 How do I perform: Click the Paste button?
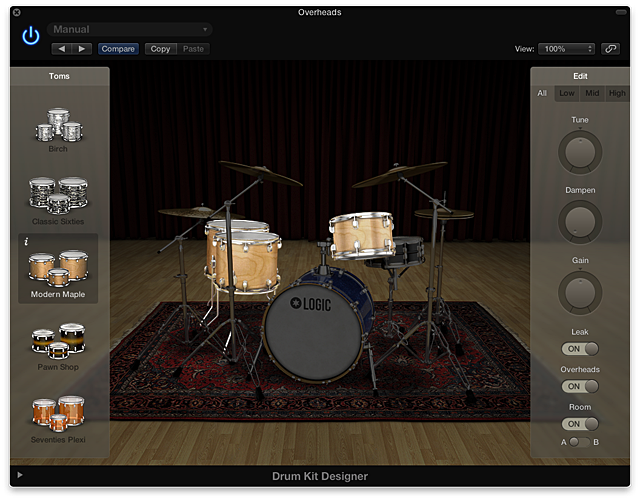tap(193, 49)
